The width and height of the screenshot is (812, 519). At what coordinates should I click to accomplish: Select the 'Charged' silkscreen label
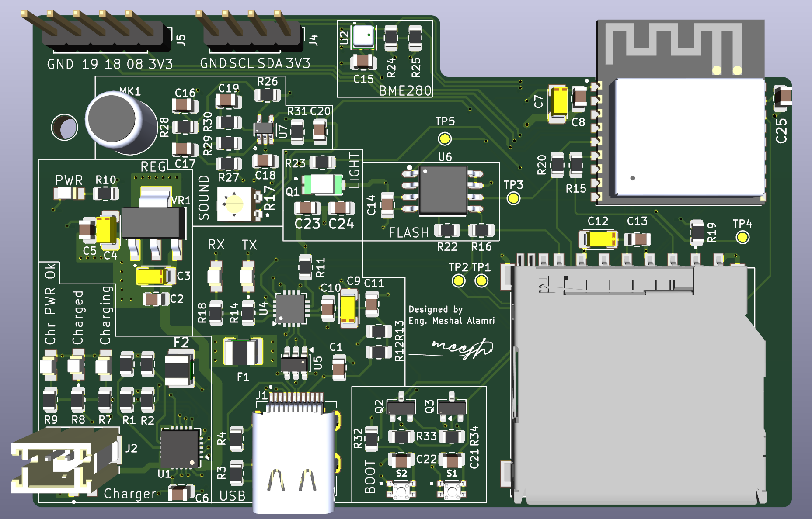coord(78,318)
